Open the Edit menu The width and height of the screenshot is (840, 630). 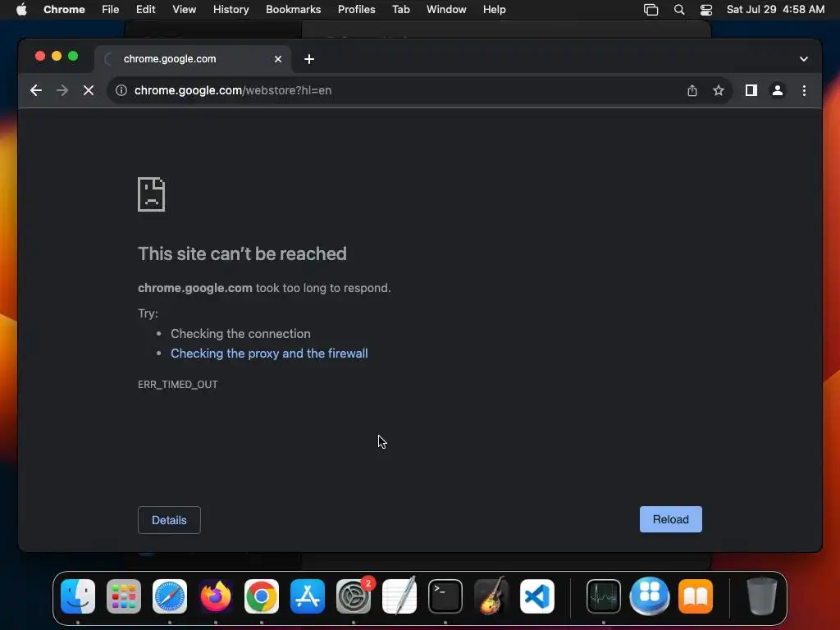coord(146,10)
